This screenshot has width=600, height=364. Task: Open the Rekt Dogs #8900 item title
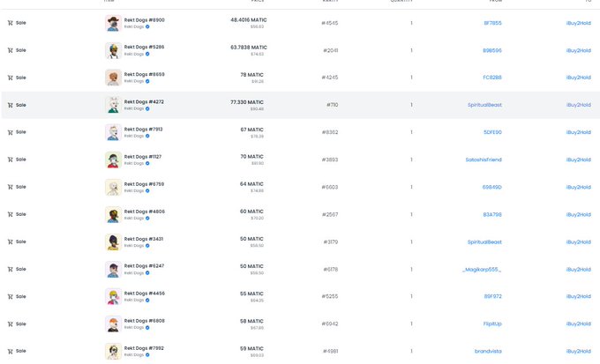click(144, 20)
